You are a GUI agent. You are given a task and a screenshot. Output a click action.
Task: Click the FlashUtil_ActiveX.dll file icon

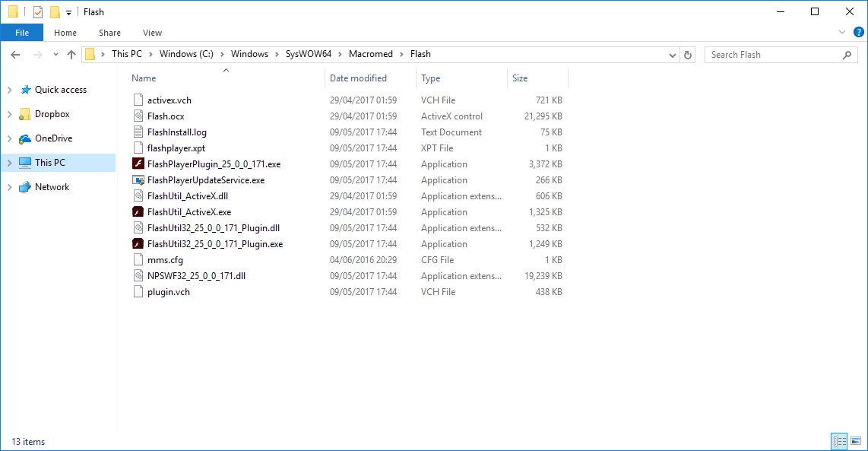[x=138, y=196]
